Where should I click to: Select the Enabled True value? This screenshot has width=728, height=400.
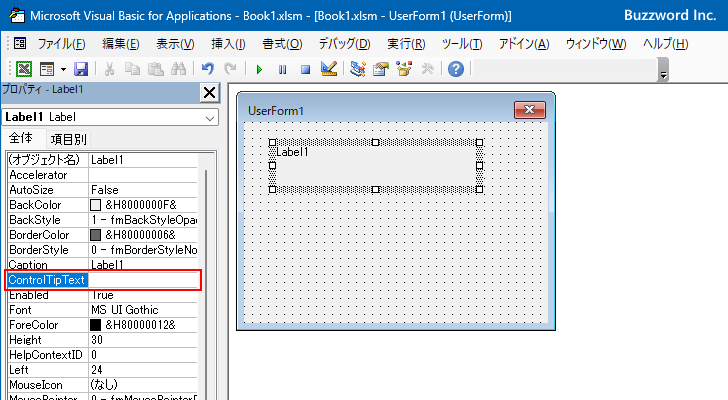tap(143, 295)
